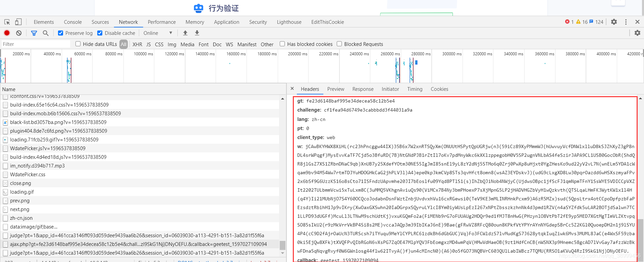Clear the network log
644x262 pixels.
click(19, 33)
